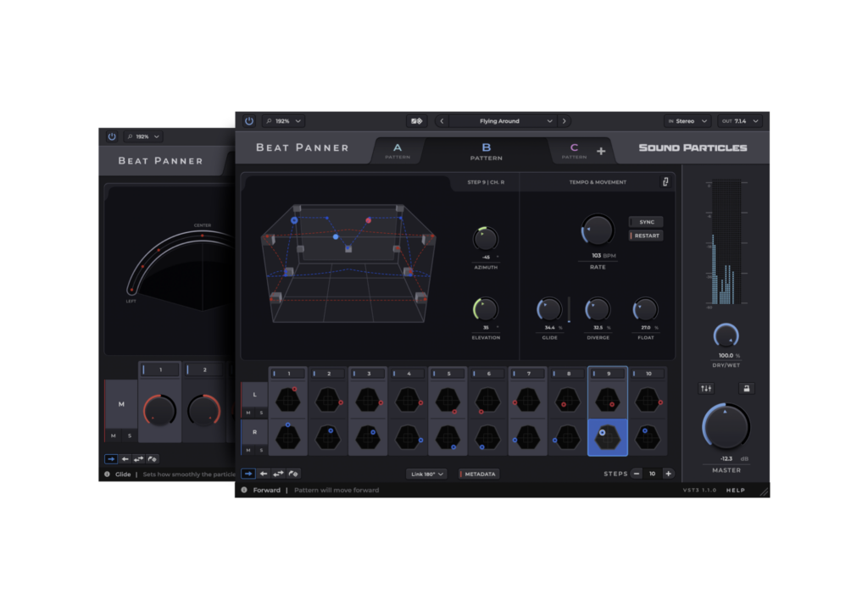Click the Elevation knob
The image size is (868, 610).
[x=485, y=309]
